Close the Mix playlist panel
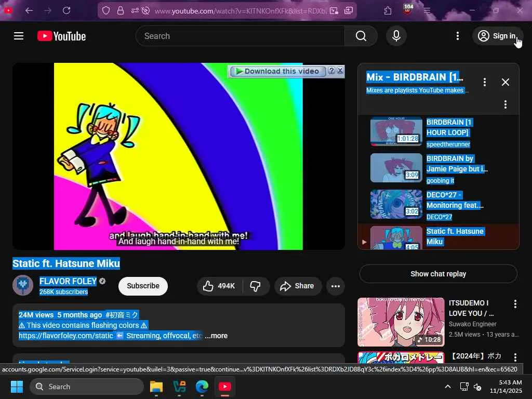 505,82
